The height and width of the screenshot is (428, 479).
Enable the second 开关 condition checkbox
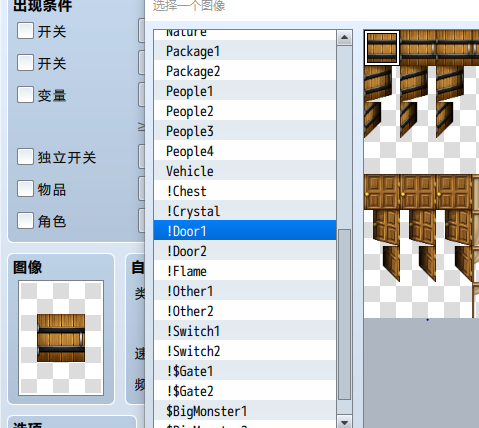(x=25, y=63)
